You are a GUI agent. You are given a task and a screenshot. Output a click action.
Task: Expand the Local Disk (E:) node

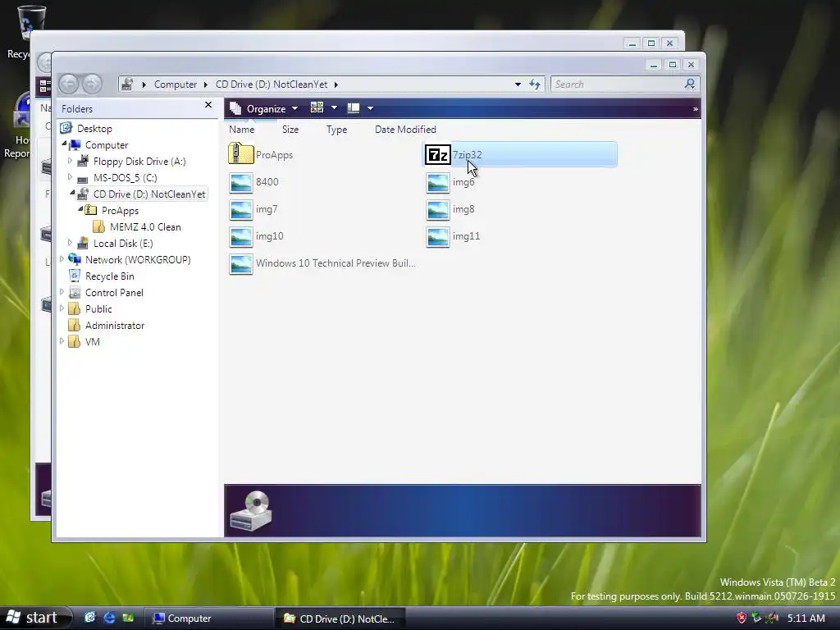70,242
